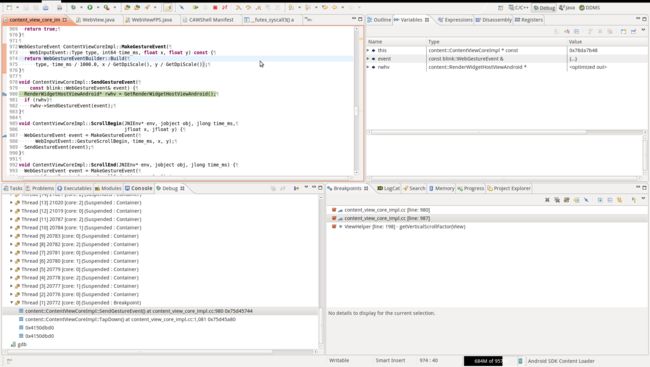Toggle breakpoint checkbox for content_view_core_impl.cc line 987
The height and width of the screenshot is (367, 650).
334,218
